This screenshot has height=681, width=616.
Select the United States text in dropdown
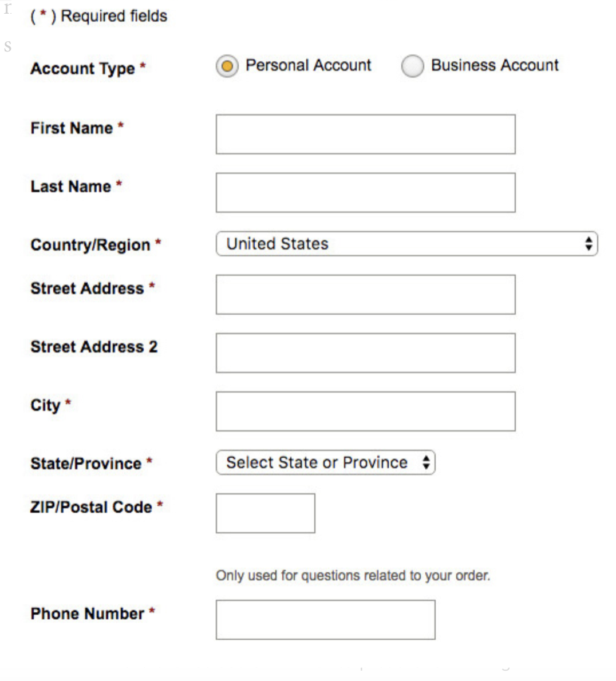[277, 244]
